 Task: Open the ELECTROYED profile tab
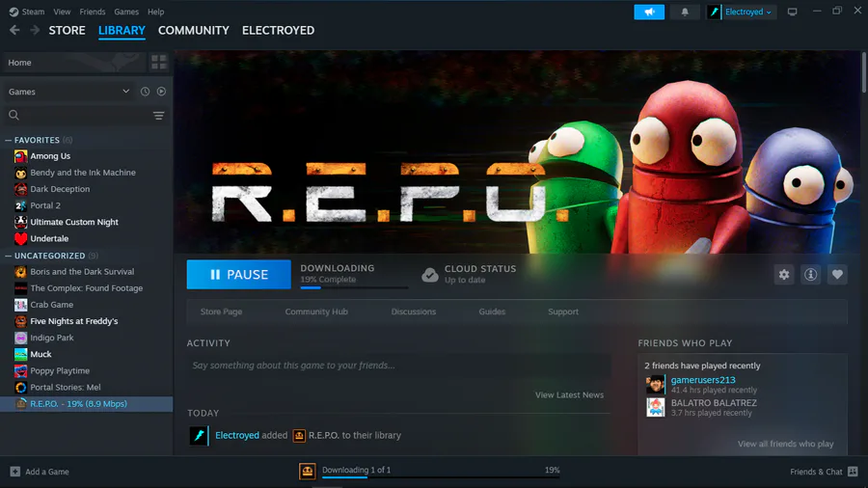(278, 31)
